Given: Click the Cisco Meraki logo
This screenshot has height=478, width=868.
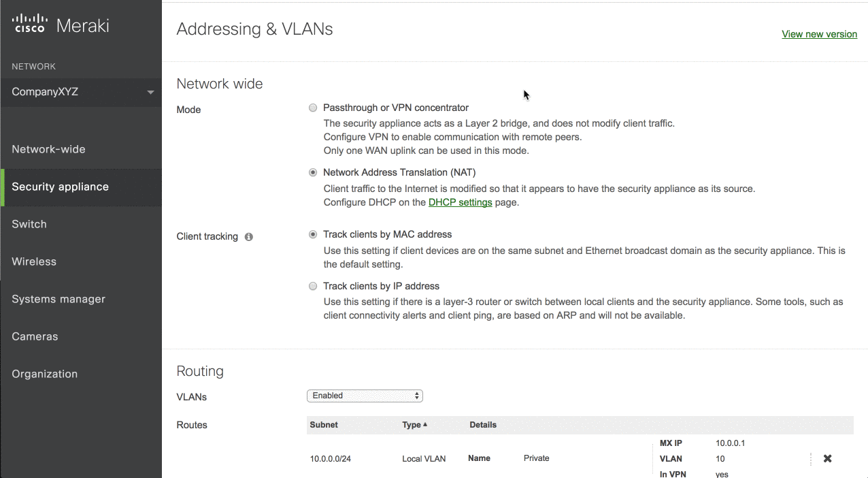Looking at the screenshot, I should (x=60, y=25).
